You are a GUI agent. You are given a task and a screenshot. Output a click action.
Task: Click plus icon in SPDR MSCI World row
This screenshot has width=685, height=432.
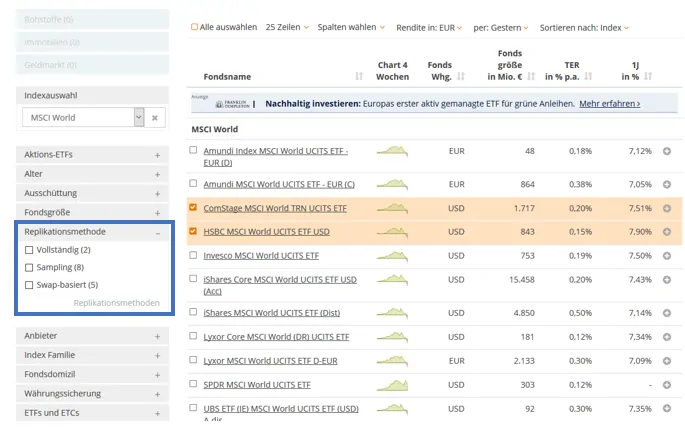667,385
